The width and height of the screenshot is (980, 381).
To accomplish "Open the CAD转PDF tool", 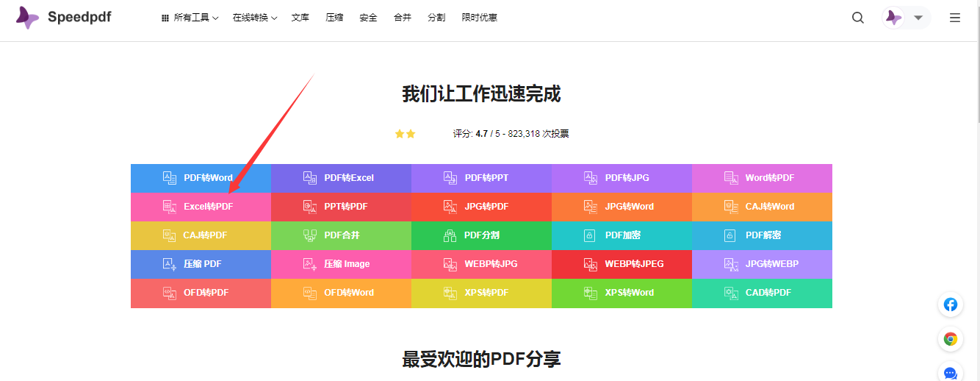I will point(762,293).
